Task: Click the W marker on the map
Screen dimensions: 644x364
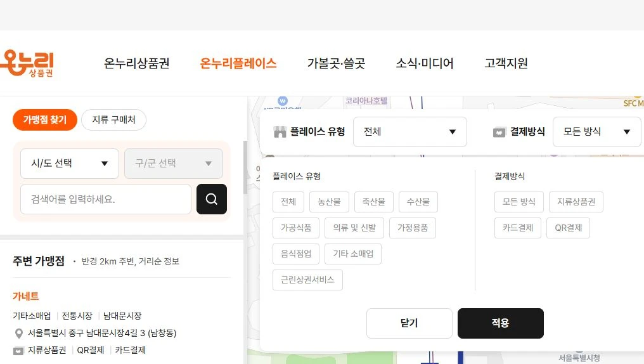Action: pos(283,101)
